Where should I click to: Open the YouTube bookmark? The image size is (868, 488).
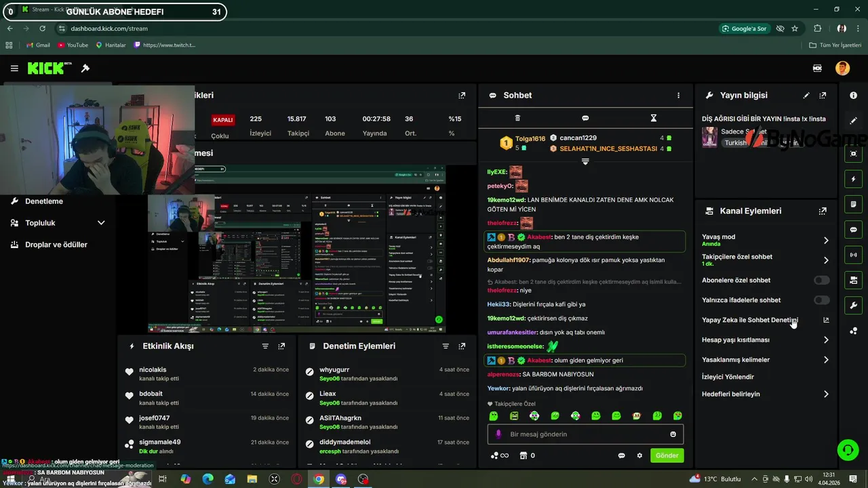(x=73, y=45)
